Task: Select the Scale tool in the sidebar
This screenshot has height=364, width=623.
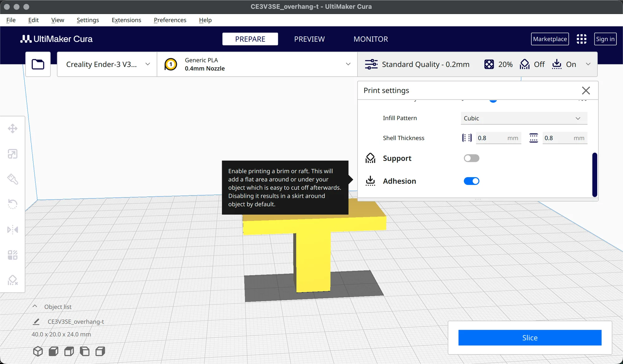Action: click(x=12, y=154)
